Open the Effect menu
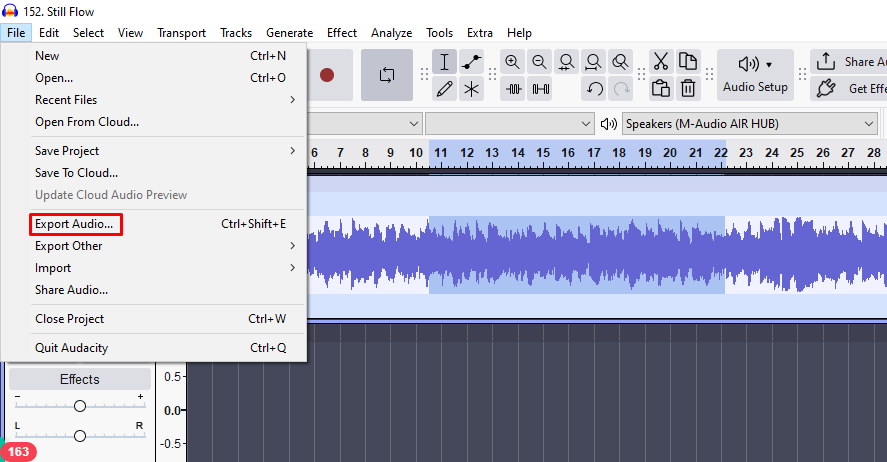The image size is (887, 462). click(x=342, y=33)
